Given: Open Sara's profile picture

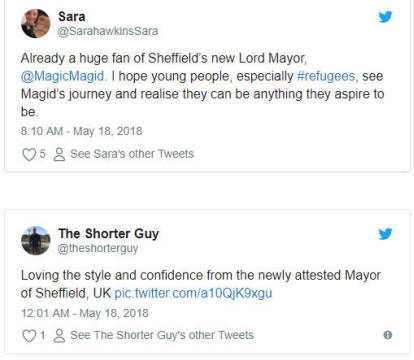Looking at the screenshot, I should pos(36,23).
